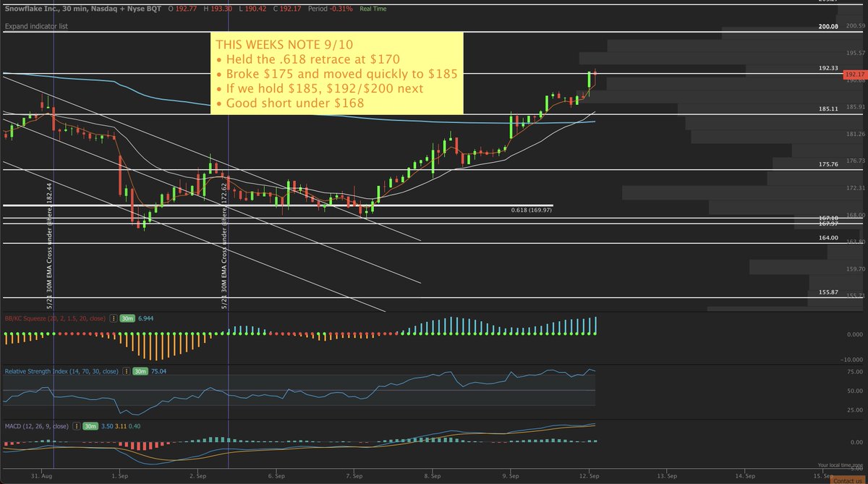Click the 12. Sep date on time axis

click(590, 476)
